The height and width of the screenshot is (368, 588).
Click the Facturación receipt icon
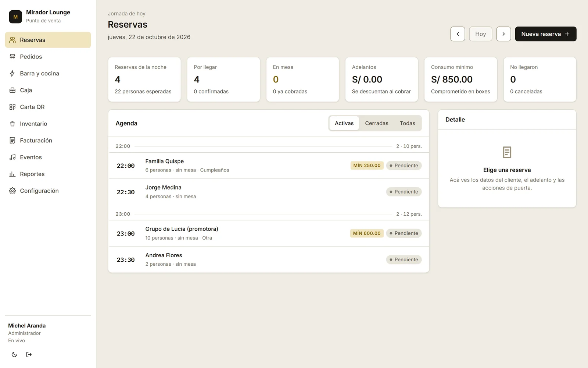point(12,140)
